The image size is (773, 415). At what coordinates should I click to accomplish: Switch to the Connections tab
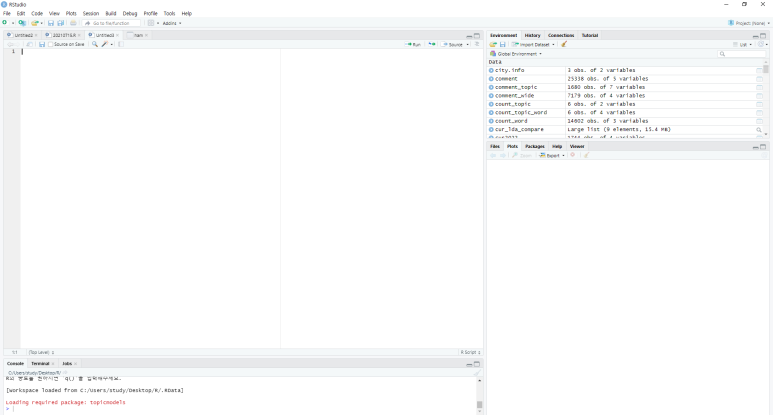pyautogui.click(x=561, y=35)
